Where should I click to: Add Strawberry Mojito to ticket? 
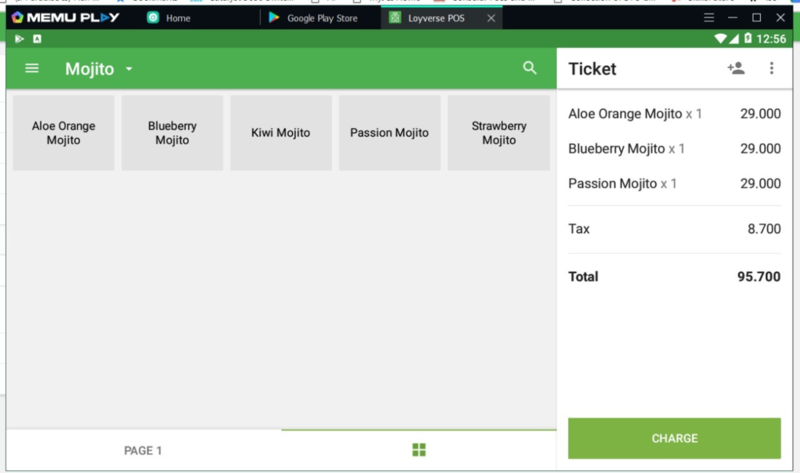(498, 133)
